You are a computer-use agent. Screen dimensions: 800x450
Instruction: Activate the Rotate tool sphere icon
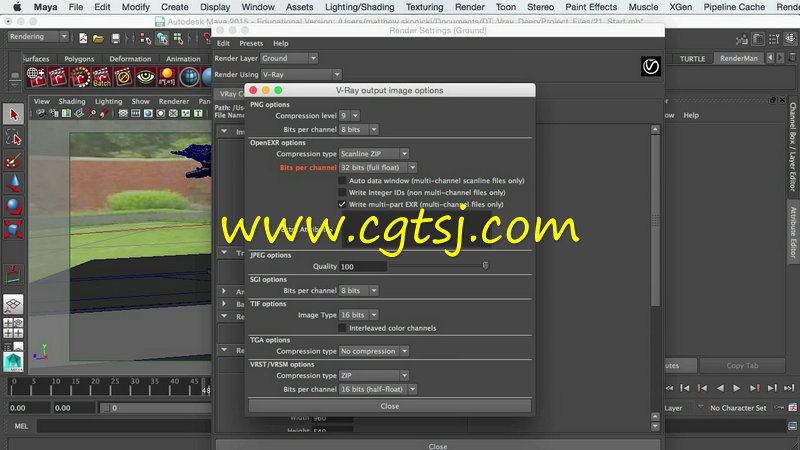tap(13, 206)
